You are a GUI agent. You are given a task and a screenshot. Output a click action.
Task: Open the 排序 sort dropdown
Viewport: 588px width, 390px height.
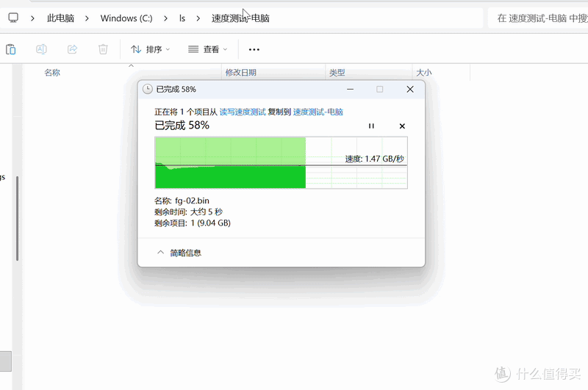tap(150, 49)
